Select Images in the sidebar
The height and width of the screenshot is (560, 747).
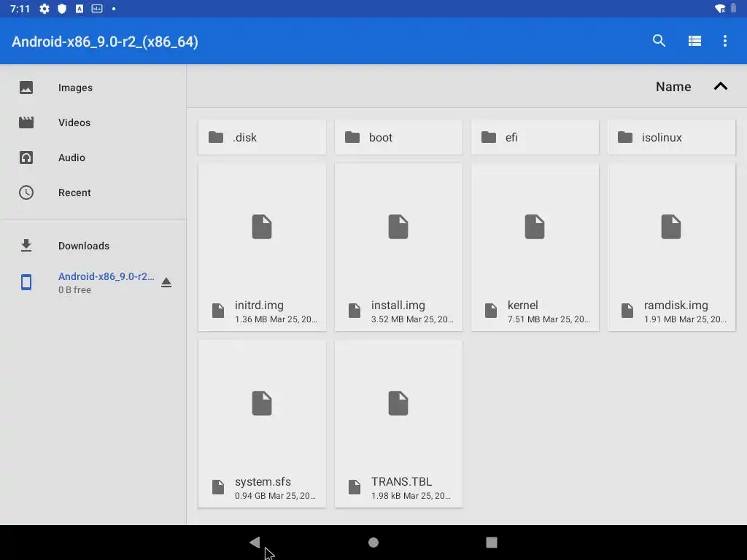[x=93, y=87]
